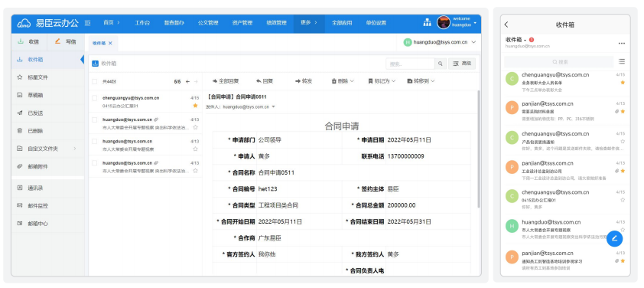Image resolution: width=644 pixels, height=288 pixels.
Task: Click the user avatar photo in header
Action: coord(444,22)
